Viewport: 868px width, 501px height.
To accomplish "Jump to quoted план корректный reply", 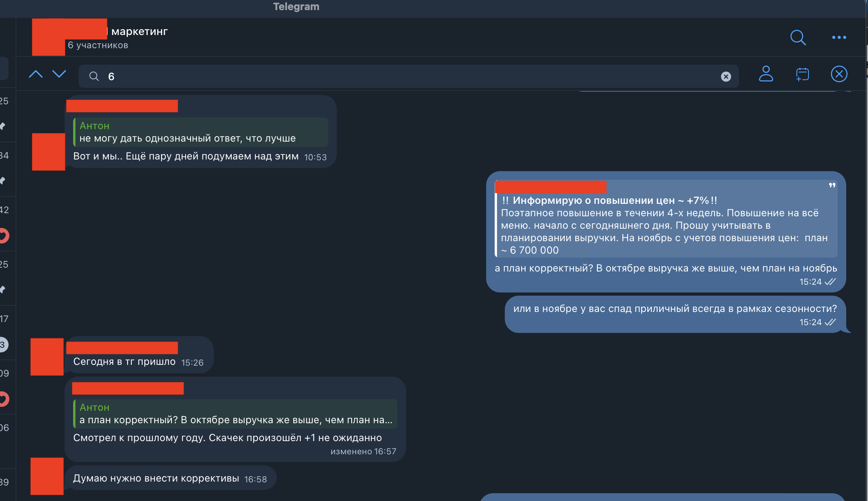I will point(235,414).
